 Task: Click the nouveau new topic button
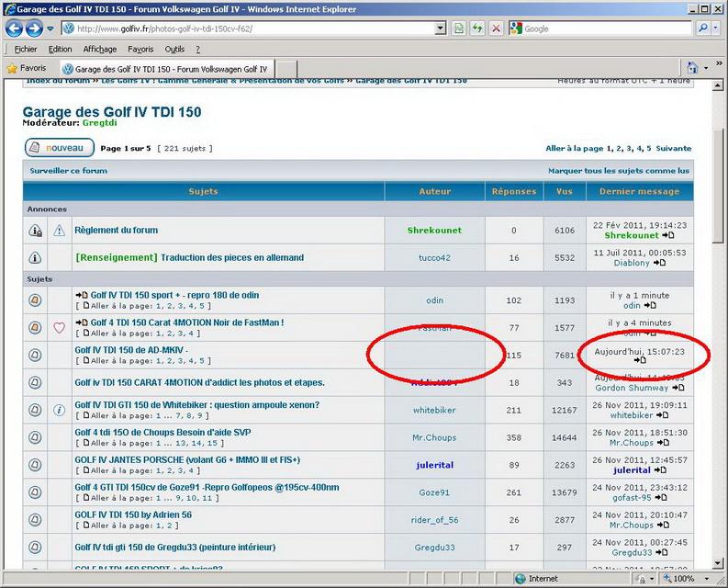click(x=60, y=148)
